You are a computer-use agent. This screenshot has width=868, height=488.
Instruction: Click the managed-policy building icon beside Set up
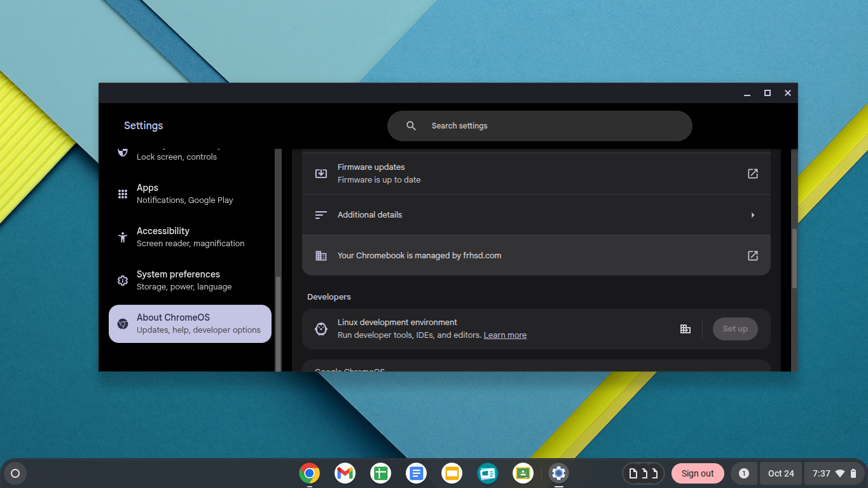coord(685,329)
